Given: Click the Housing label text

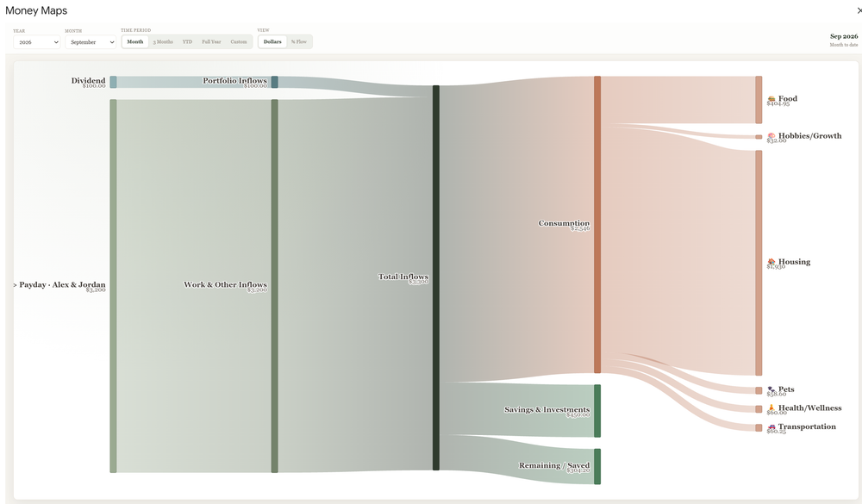Looking at the screenshot, I should click(795, 262).
